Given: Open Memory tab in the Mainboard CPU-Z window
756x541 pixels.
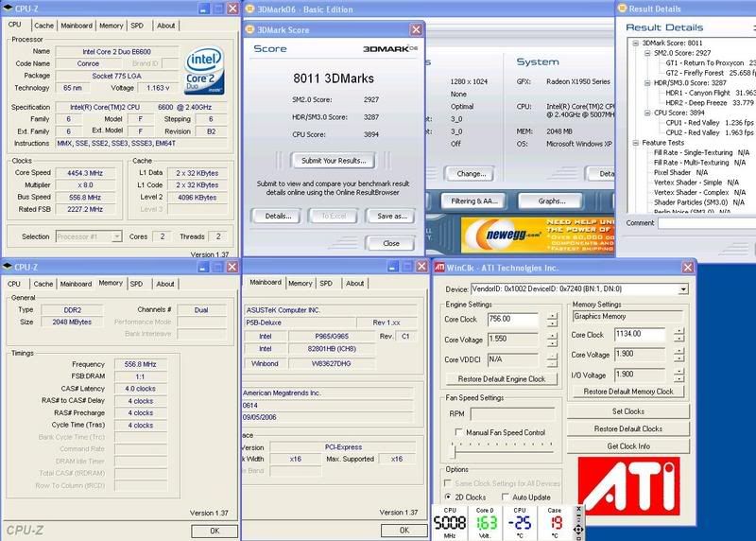Looking at the screenshot, I should 300,284.
